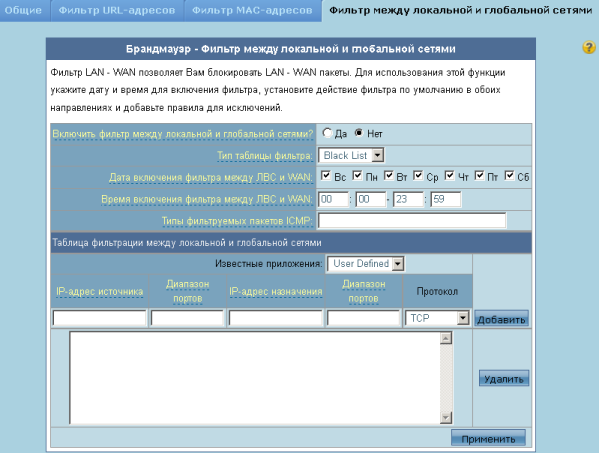
Task: Click the Тип таблицы фильтра label link
Action: (265, 156)
